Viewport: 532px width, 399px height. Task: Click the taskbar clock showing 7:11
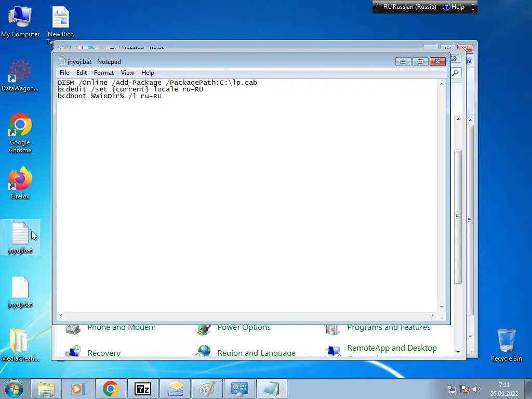[x=504, y=389]
